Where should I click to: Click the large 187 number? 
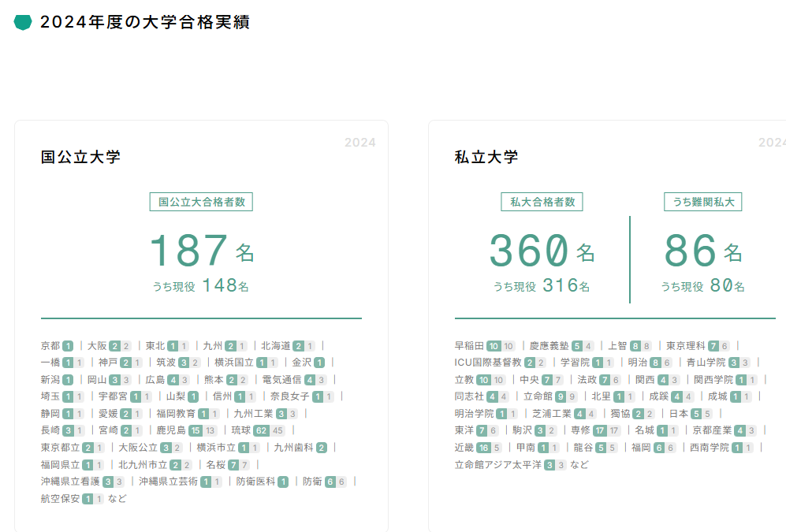[x=188, y=250]
